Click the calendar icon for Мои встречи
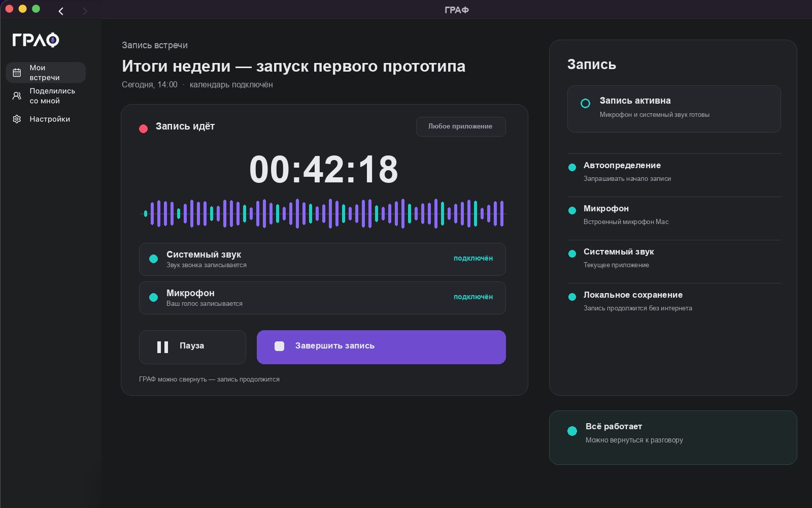The image size is (812, 508). (17, 73)
